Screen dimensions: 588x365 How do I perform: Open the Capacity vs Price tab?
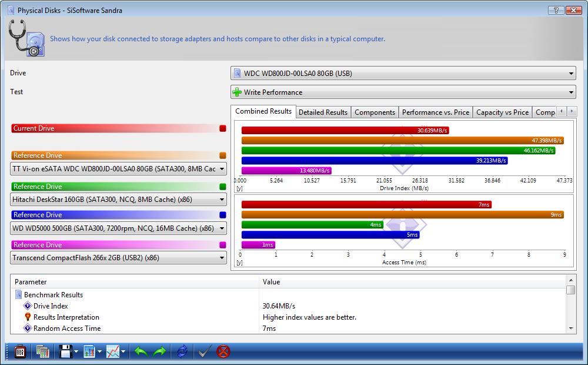click(x=502, y=112)
